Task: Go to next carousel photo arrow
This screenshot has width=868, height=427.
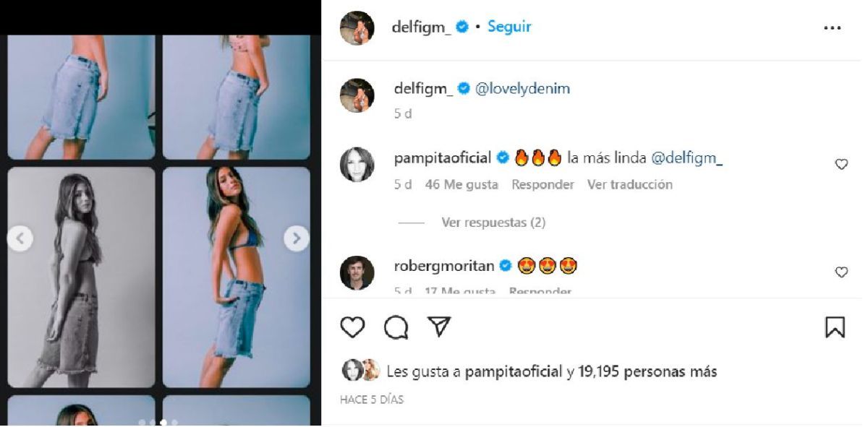Action: (296, 238)
